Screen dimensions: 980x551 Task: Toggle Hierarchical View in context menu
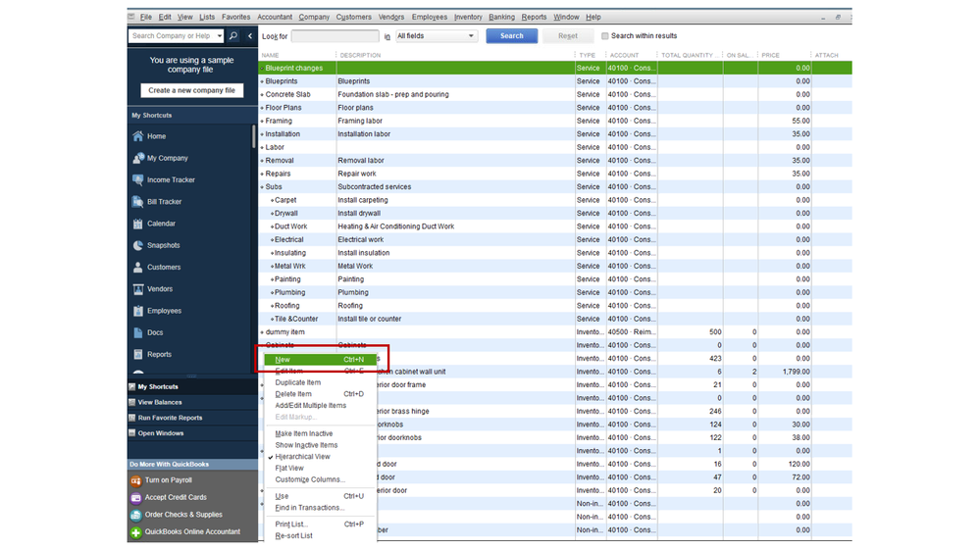302,457
